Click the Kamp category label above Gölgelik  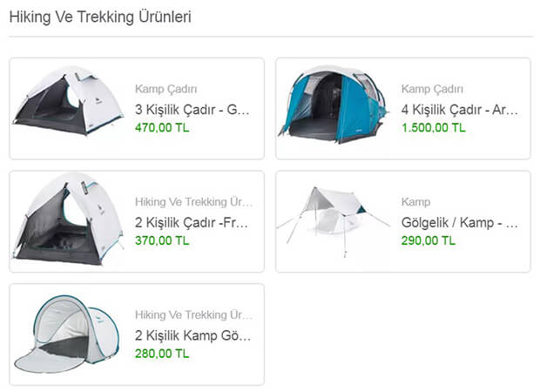click(x=415, y=202)
